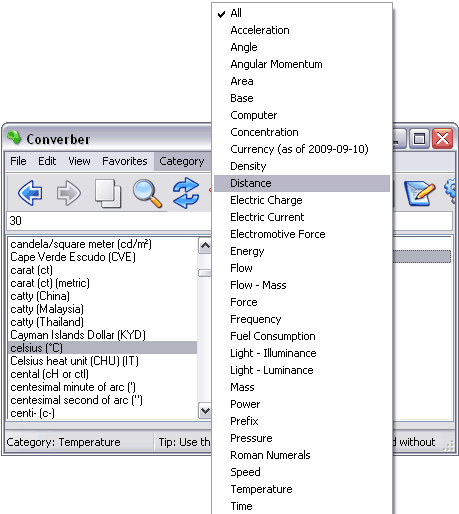The height and width of the screenshot is (514, 459).
Task: Choose Electric Charge category
Action: coord(302,200)
